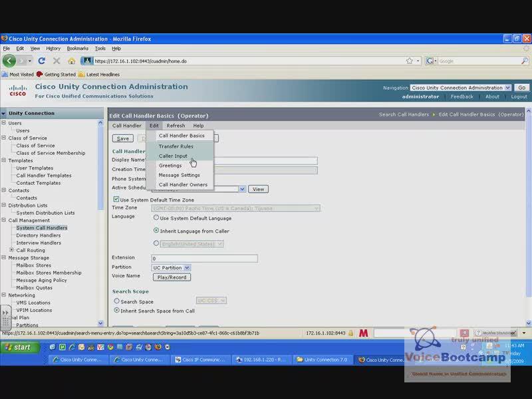Open the Navigation dropdown
The height and width of the screenshot is (399, 532).
click(x=460, y=88)
